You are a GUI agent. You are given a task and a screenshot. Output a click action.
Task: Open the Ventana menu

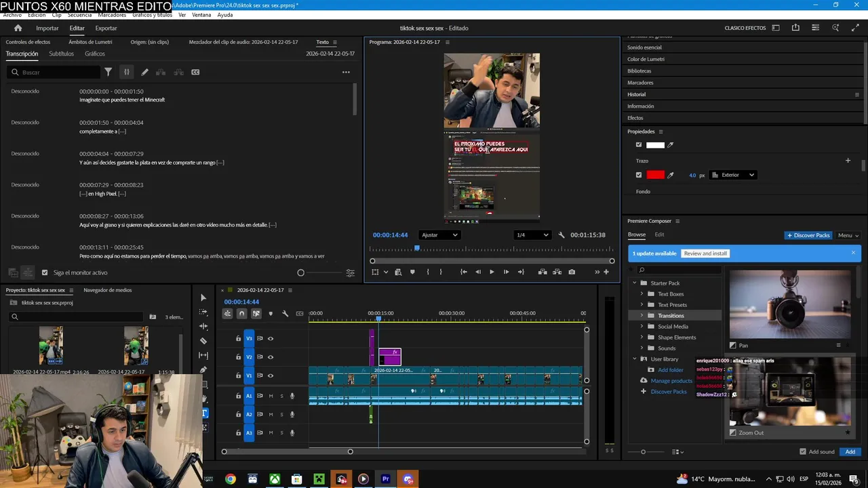(201, 15)
